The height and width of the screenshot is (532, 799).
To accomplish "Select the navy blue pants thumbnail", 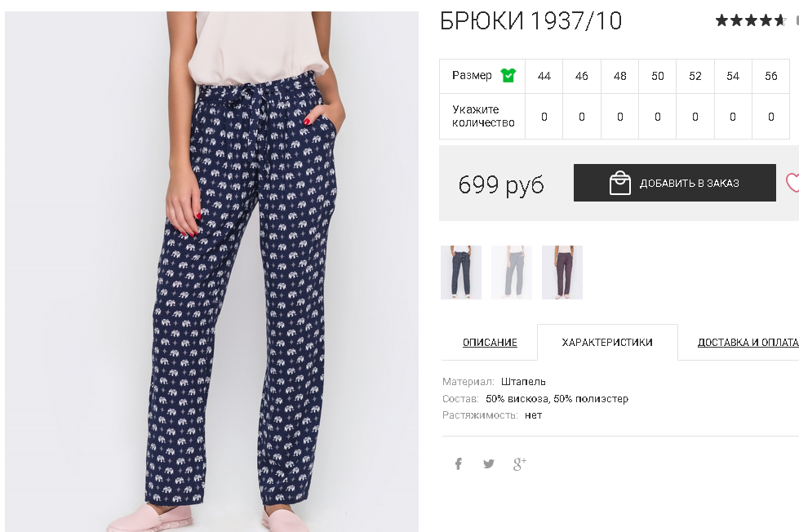I will click(461, 272).
